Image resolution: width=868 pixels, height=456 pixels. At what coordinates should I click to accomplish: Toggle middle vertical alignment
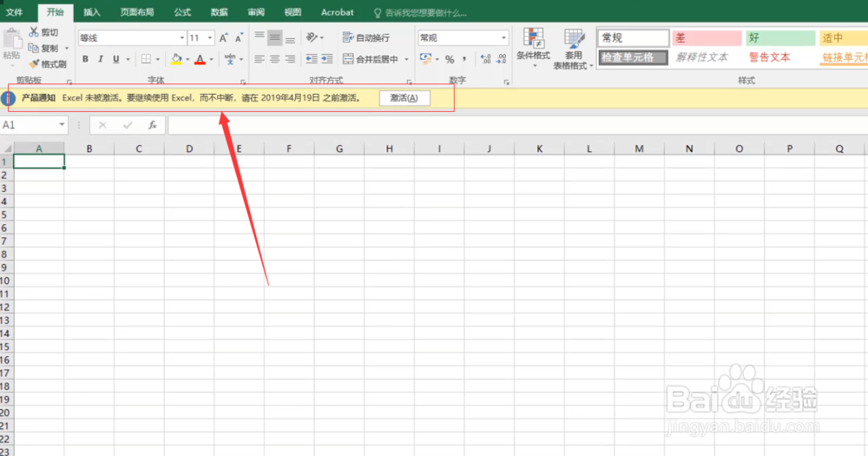click(274, 37)
